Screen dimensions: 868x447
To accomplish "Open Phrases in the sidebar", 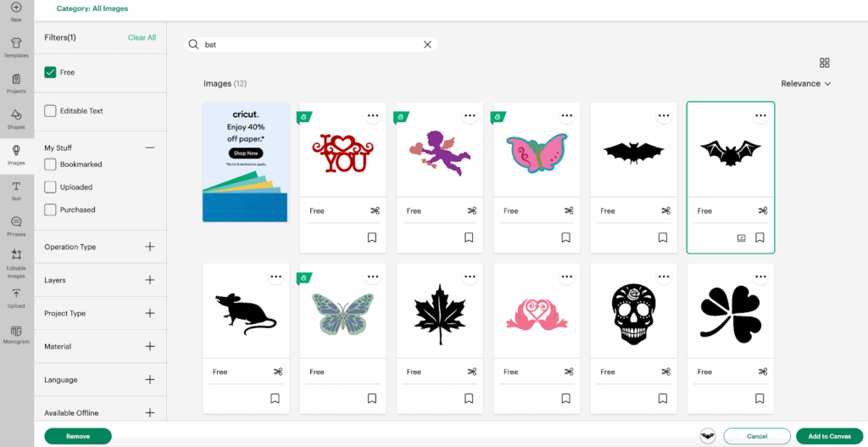I will pos(16,226).
